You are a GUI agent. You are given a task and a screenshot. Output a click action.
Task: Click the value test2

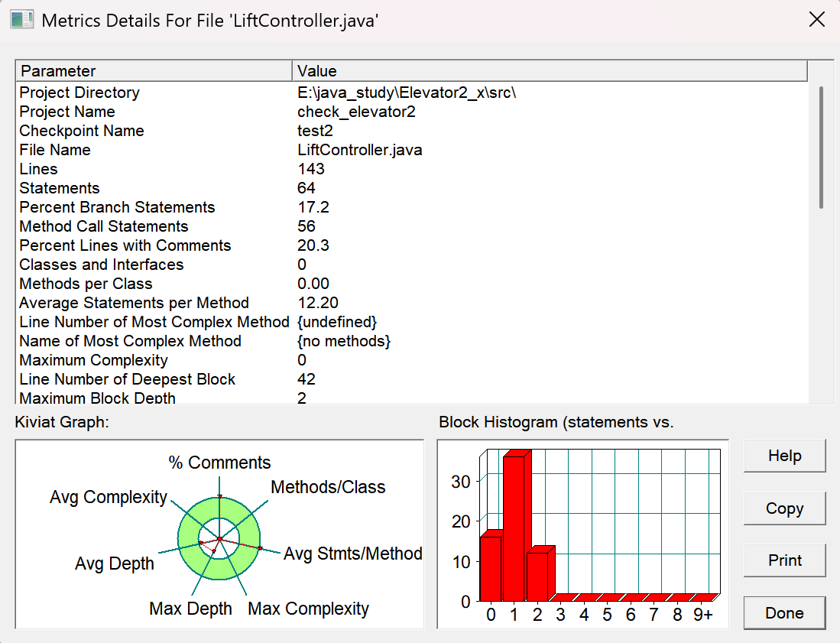[315, 131]
